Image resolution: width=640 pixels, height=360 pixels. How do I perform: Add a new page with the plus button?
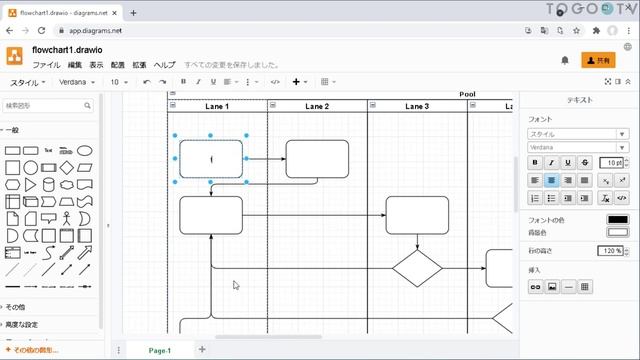202,349
